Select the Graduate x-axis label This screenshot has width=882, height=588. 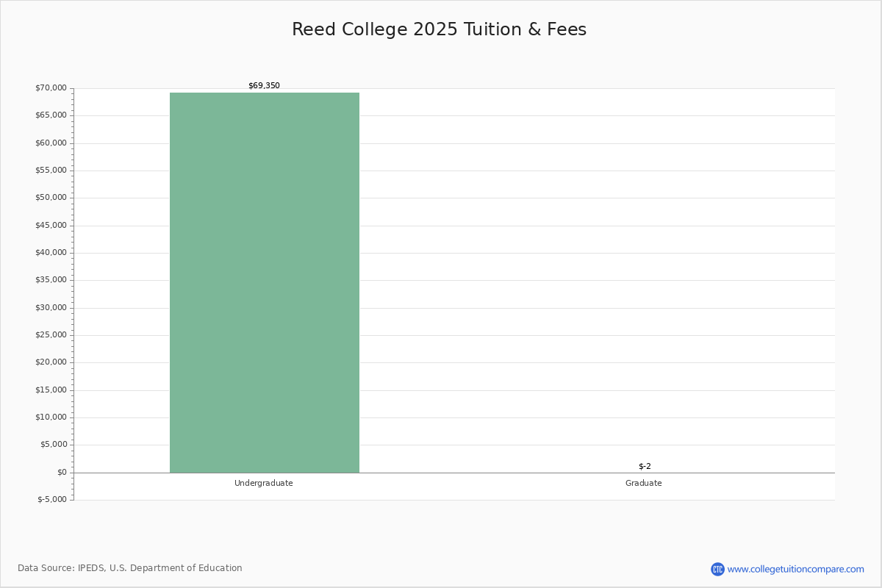coord(643,484)
